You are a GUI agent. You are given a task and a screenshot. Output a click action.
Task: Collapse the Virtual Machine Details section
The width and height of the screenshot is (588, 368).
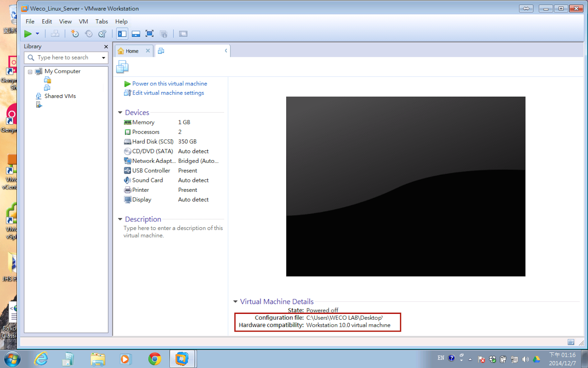pyautogui.click(x=236, y=302)
